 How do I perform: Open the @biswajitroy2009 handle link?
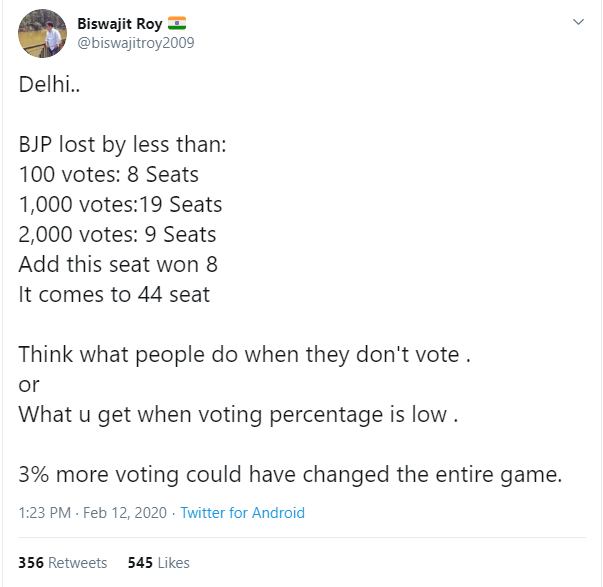pos(136,42)
